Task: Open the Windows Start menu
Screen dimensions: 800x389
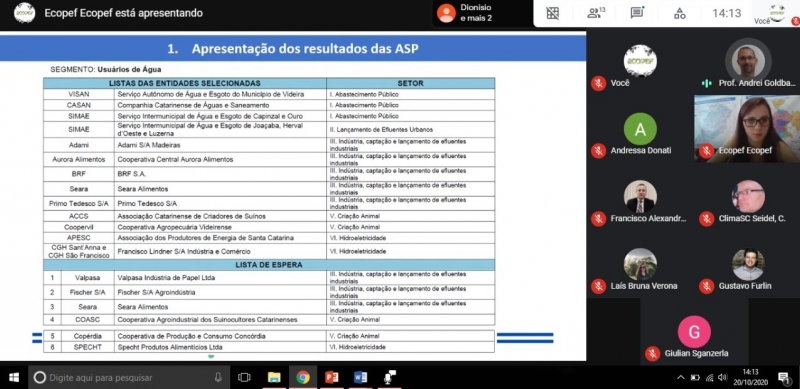Action: pyautogui.click(x=14, y=377)
